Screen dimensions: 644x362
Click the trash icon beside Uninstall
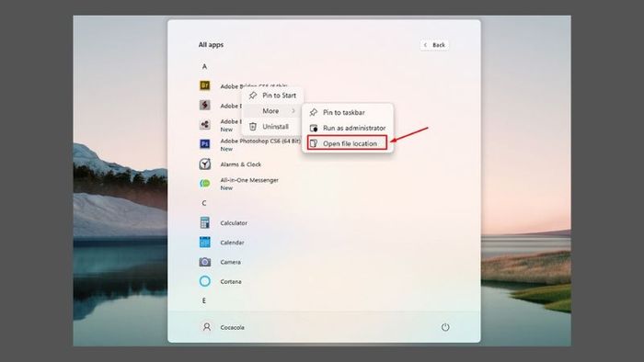click(x=253, y=127)
